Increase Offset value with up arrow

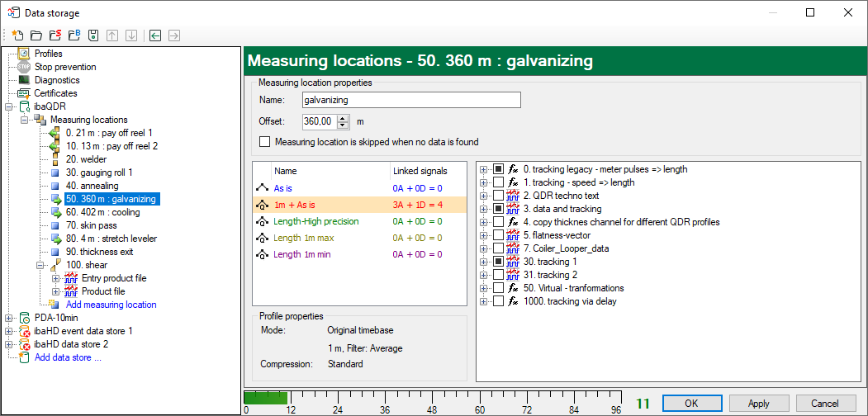pyautogui.click(x=344, y=118)
